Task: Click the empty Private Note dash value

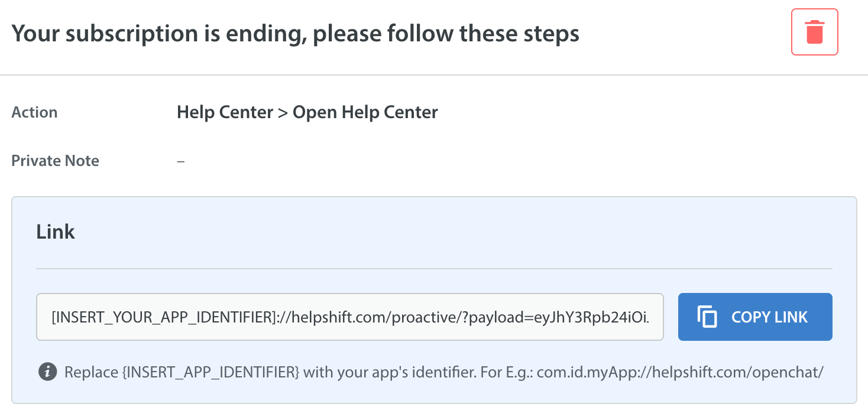Action: coord(181,161)
